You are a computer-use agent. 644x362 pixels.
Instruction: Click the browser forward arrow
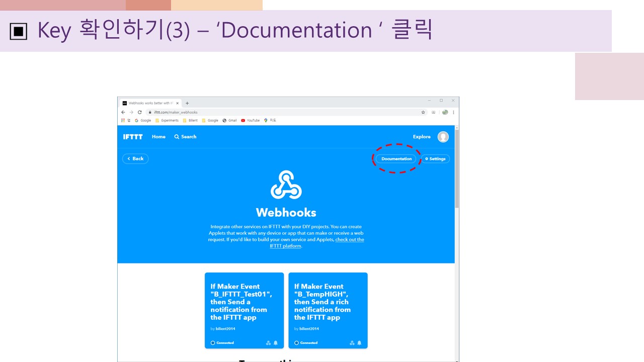point(131,112)
